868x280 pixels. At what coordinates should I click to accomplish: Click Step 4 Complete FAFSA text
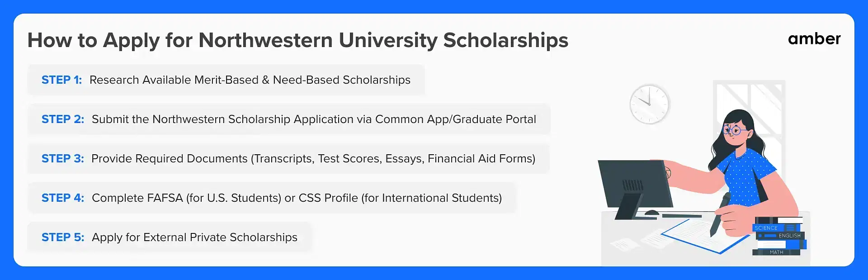coord(297,198)
